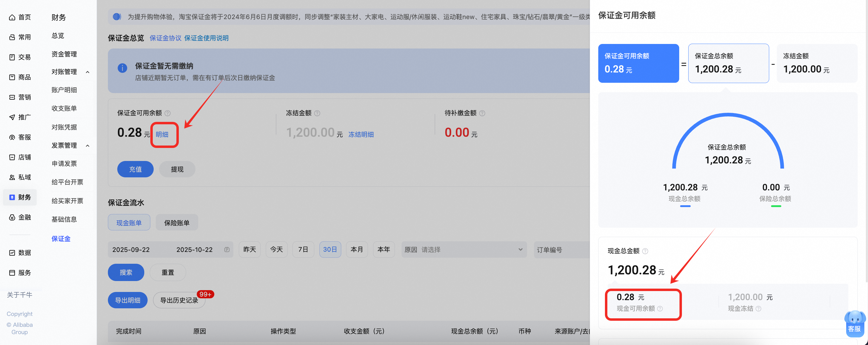Click the 搜索 button
Image resolution: width=868 pixels, height=345 pixels.
pyautogui.click(x=126, y=272)
